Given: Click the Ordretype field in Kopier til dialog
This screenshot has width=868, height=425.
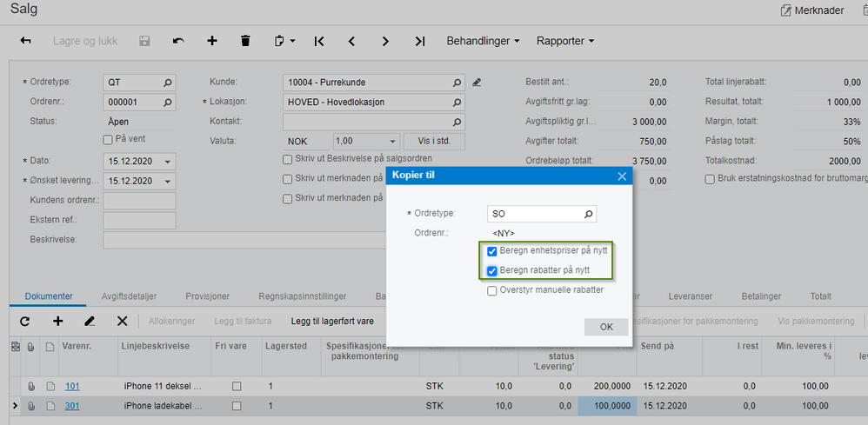Looking at the screenshot, I should (x=535, y=213).
